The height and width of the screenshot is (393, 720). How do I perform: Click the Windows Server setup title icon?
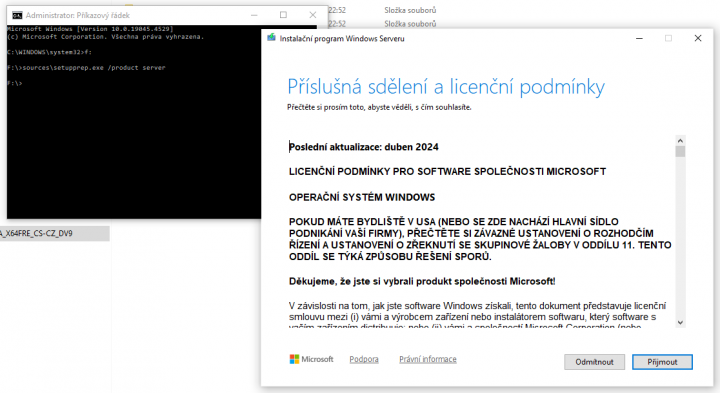point(271,38)
